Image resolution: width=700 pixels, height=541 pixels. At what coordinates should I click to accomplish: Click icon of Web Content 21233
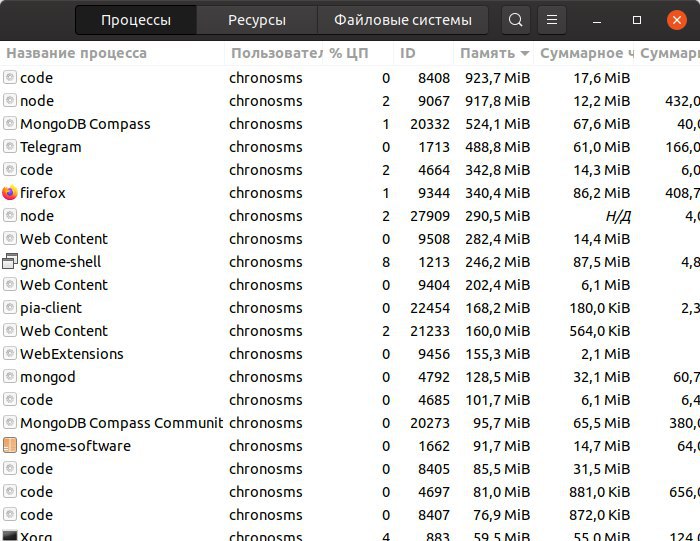tap(10, 331)
